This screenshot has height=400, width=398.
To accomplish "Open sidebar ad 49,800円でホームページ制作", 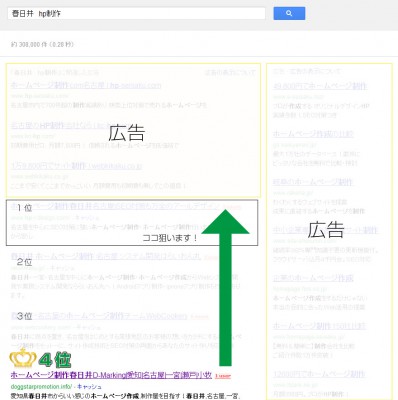I will (x=320, y=86).
